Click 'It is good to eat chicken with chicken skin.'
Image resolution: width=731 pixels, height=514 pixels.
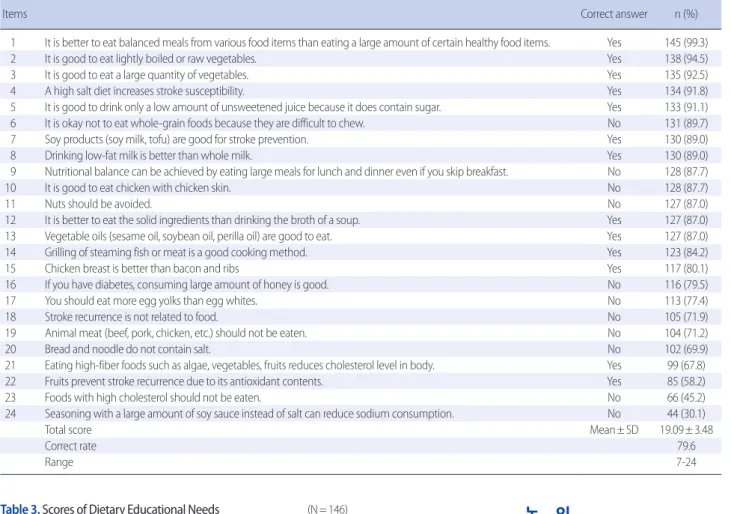(x=138, y=188)
